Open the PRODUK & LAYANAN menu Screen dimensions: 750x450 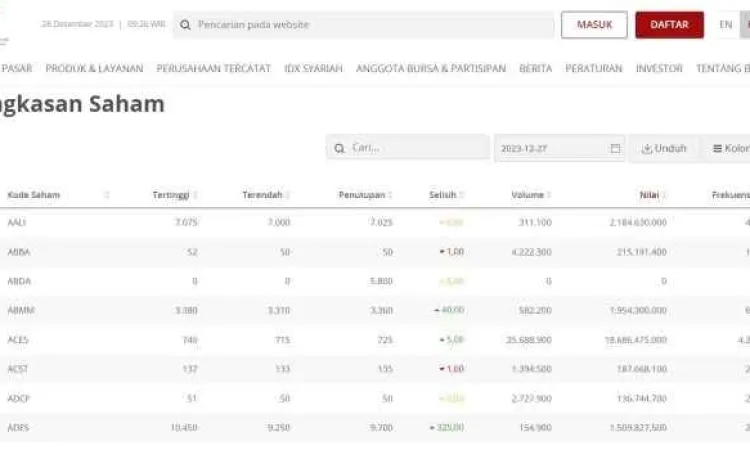coord(94,68)
